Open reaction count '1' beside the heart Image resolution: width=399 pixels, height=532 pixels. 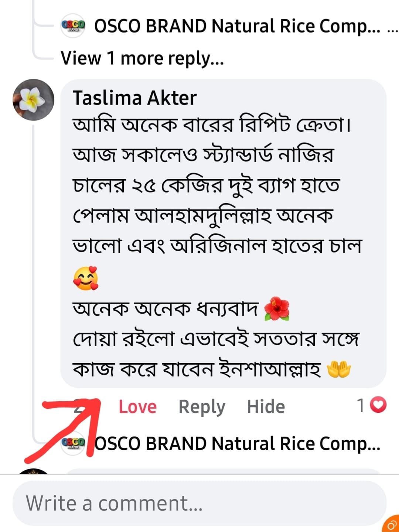(361, 405)
